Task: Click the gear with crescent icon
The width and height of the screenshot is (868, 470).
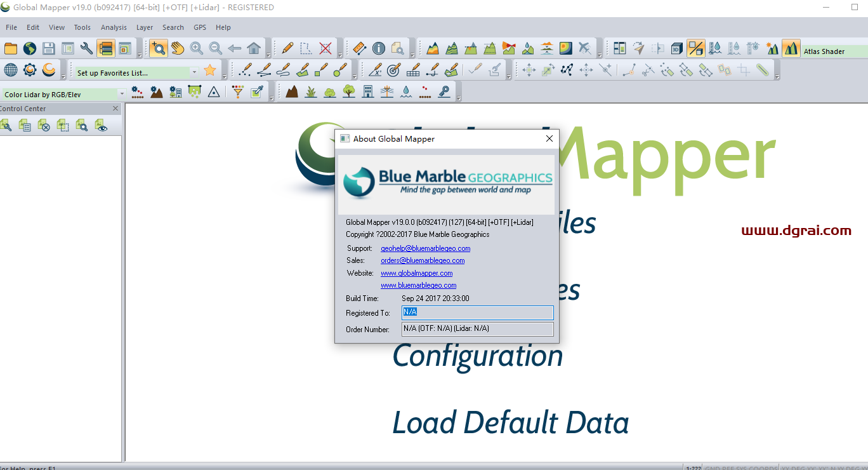Action: [30, 70]
